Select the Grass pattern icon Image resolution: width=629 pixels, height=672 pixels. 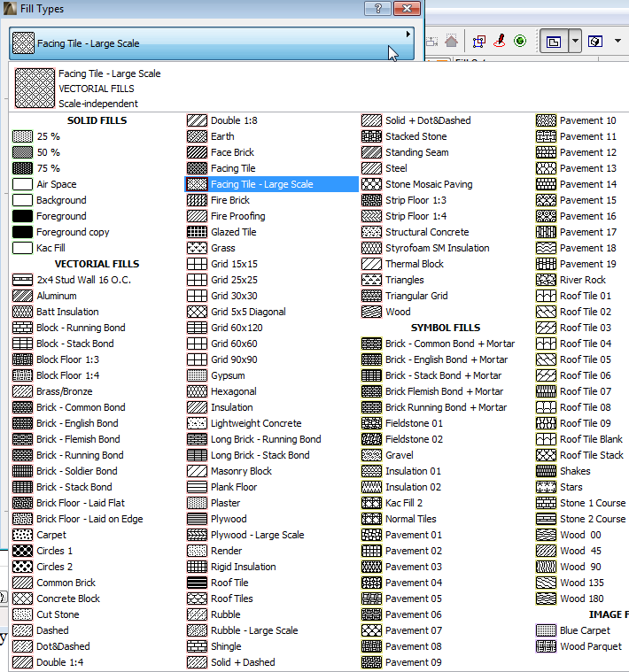point(197,248)
